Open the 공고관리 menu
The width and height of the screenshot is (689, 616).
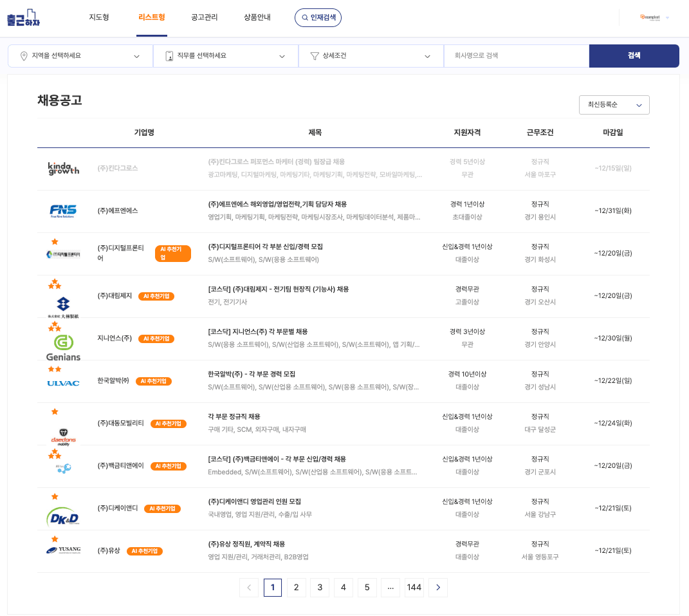point(205,17)
